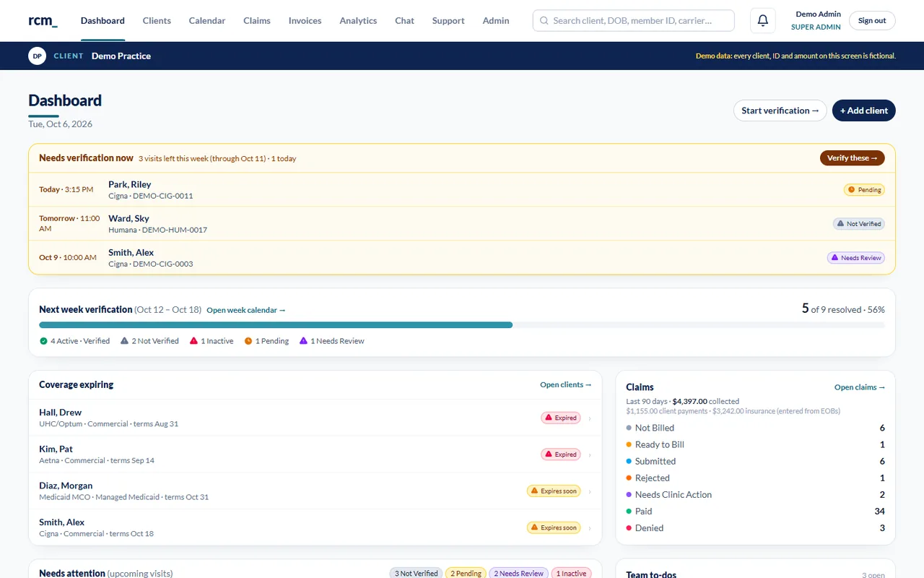
Task: Expand the Kim, Pat row chevron
Action: [x=590, y=455]
